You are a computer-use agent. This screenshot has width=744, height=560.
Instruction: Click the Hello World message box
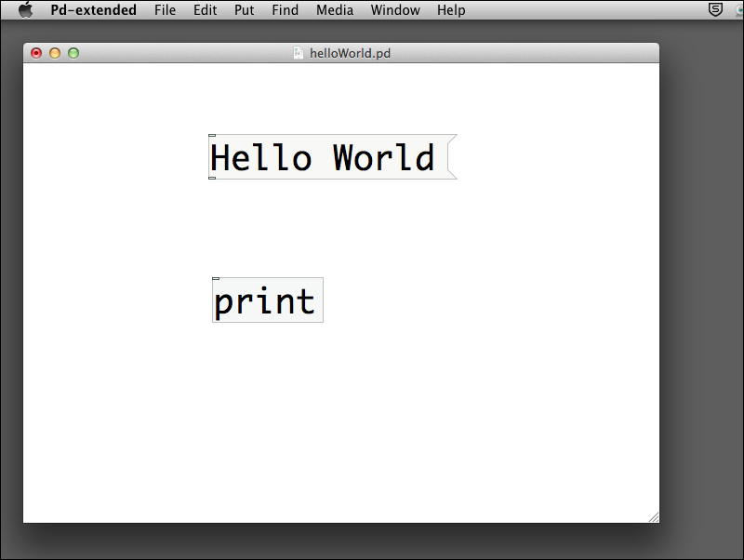333,157
